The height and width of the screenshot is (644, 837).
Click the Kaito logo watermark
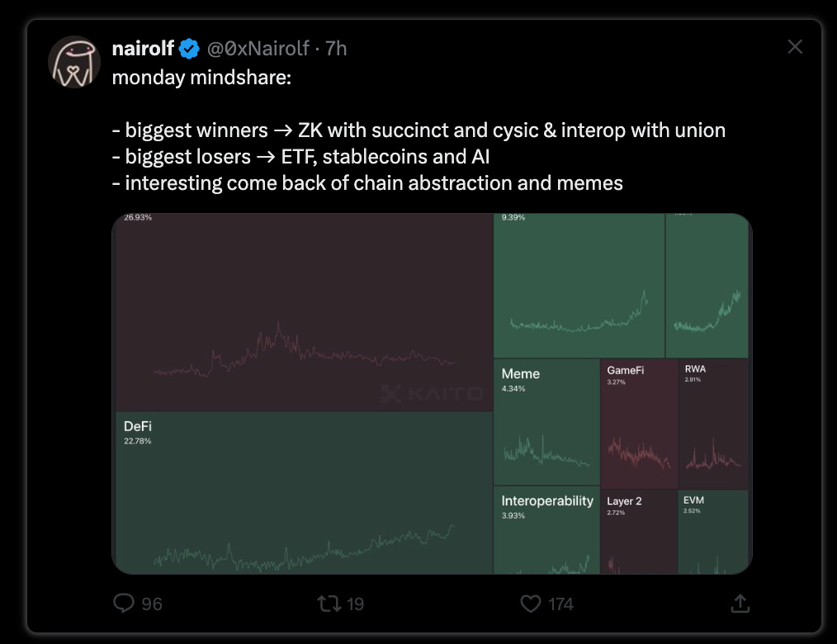(x=433, y=394)
